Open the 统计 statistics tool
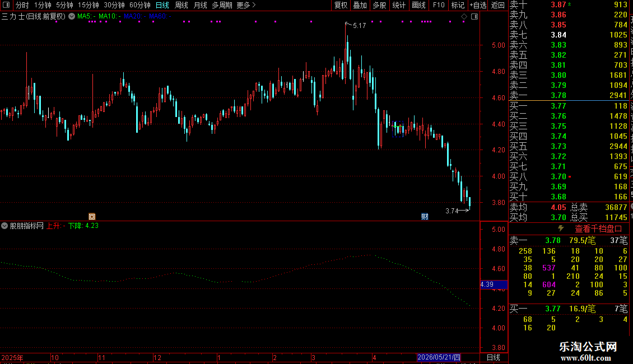 [x=399, y=5]
